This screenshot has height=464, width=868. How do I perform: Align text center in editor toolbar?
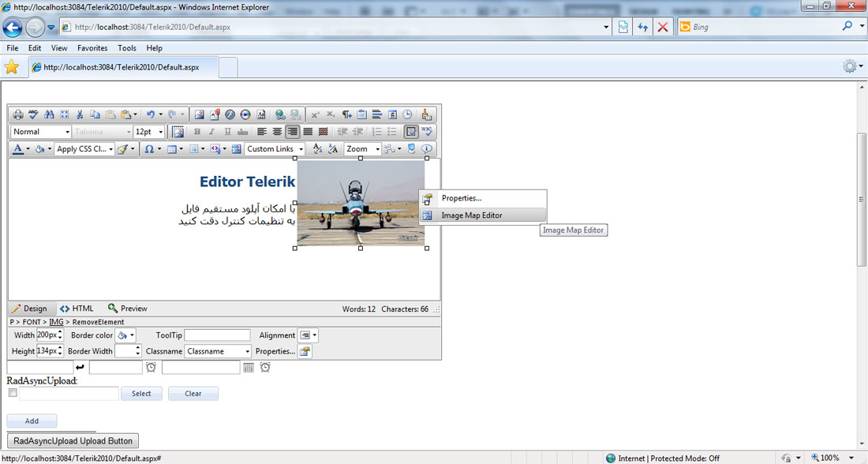pyautogui.click(x=277, y=132)
